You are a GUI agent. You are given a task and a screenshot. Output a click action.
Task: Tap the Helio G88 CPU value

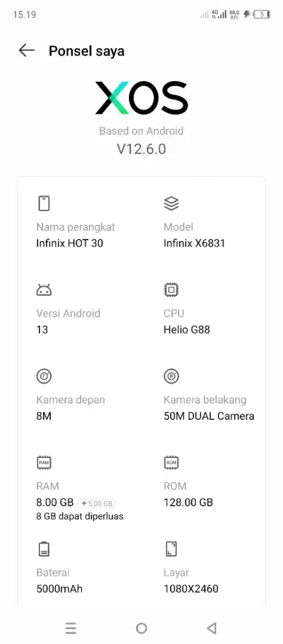click(187, 329)
